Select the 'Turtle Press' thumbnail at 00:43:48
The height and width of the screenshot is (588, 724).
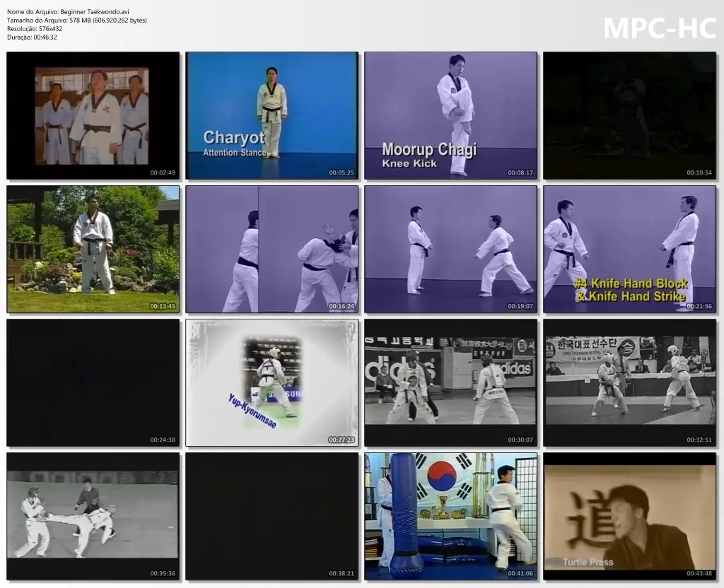coord(629,516)
